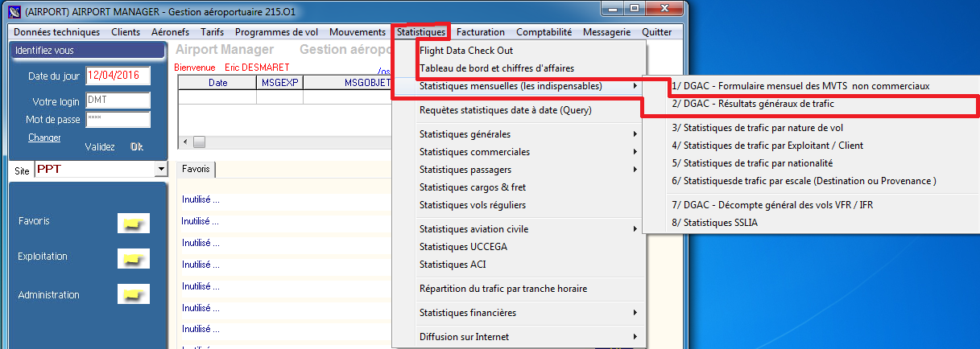Click the yellow icon next to Favoris
This screenshot has width=980, height=349.
(x=133, y=223)
